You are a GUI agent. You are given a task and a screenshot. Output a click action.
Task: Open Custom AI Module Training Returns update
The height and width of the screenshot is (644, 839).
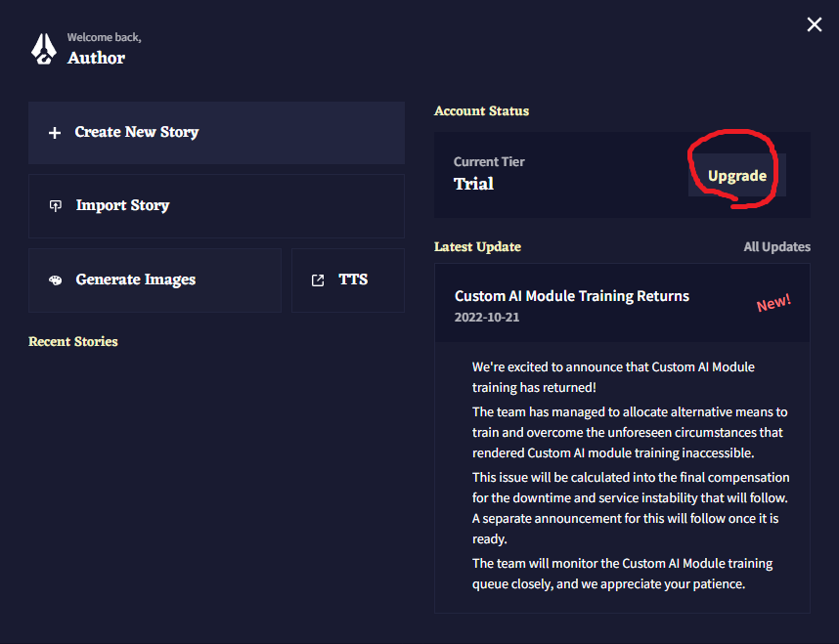pyautogui.click(x=622, y=303)
